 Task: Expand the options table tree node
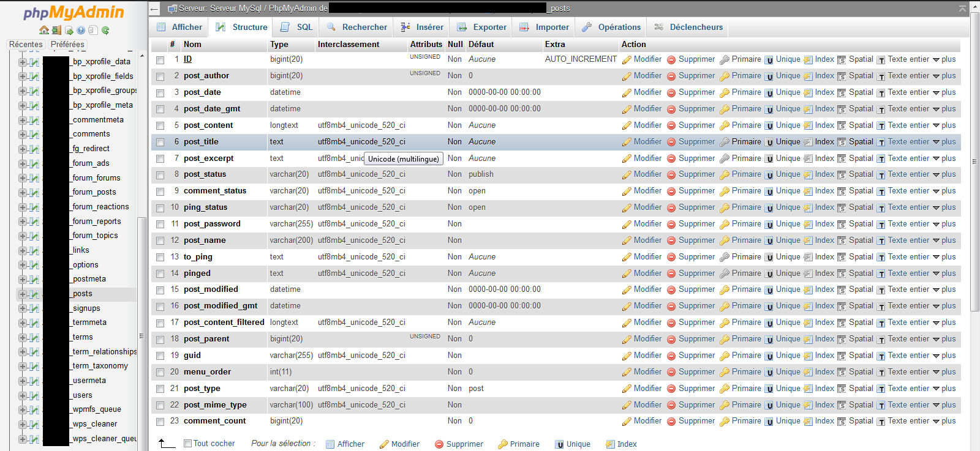(23, 266)
